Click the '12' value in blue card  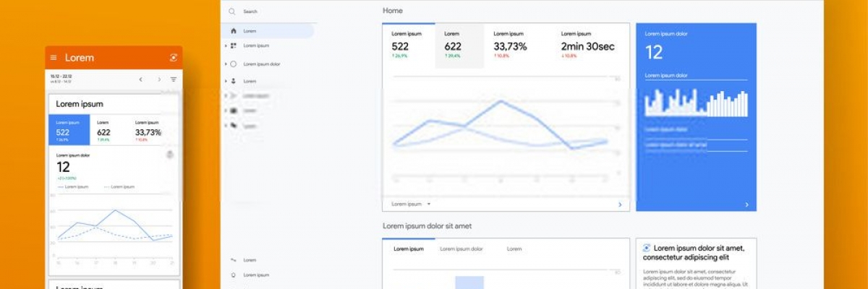[654, 52]
